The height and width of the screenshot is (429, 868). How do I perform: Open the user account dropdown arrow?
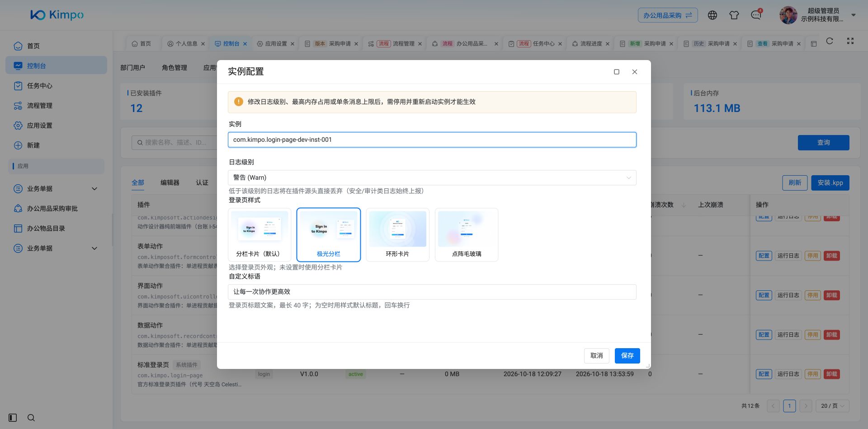[x=854, y=15]
